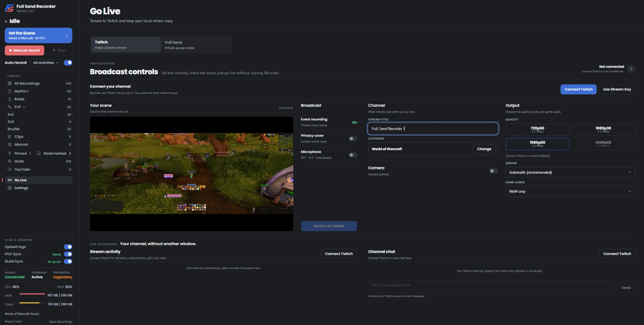Click the Twitch account avatar icon
The width and height of the screenshot is (644, 325).
tap(631, 69)
